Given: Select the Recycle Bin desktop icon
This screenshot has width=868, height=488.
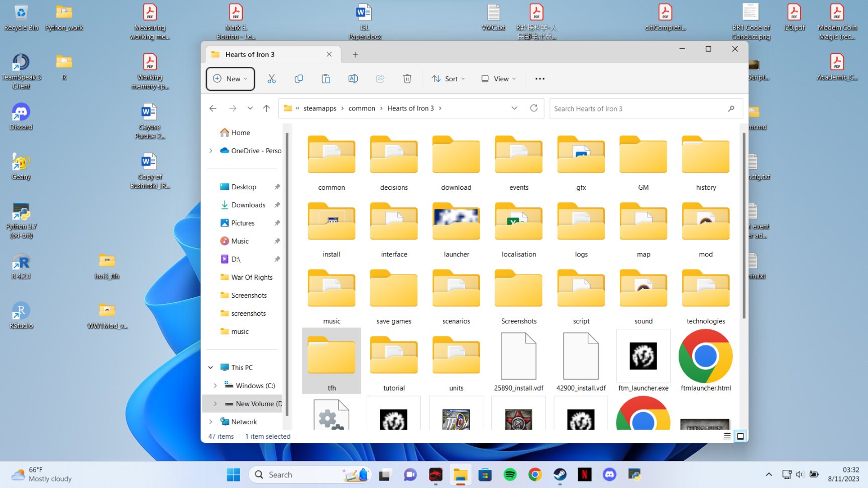Looking at the screenshot, I should 21,18.
